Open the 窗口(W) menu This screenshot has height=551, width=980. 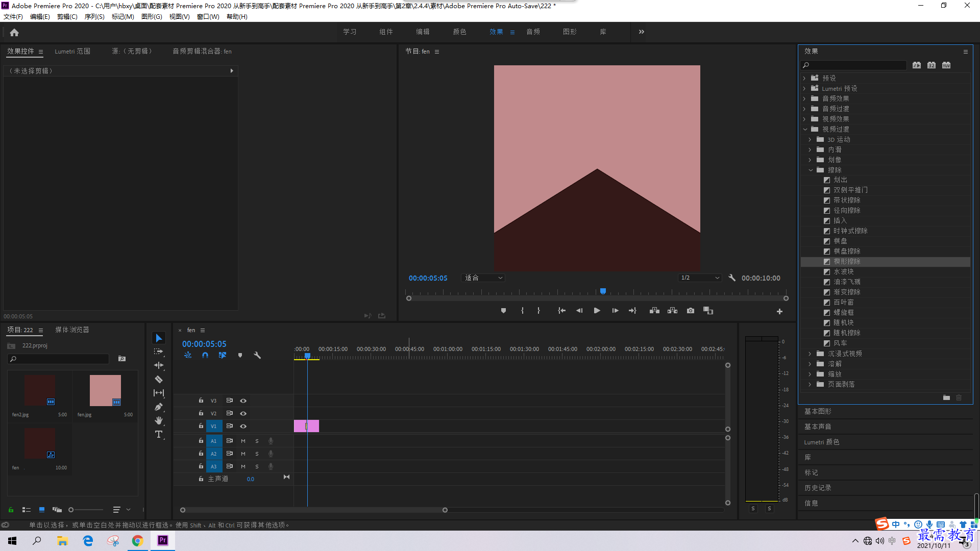tap(208, 17)
